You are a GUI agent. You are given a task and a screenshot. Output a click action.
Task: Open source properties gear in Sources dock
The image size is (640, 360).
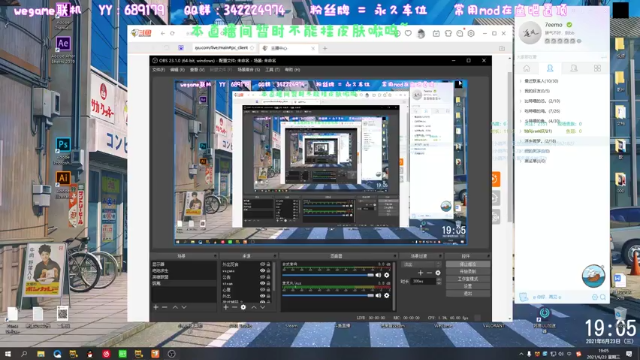(243, 307)
